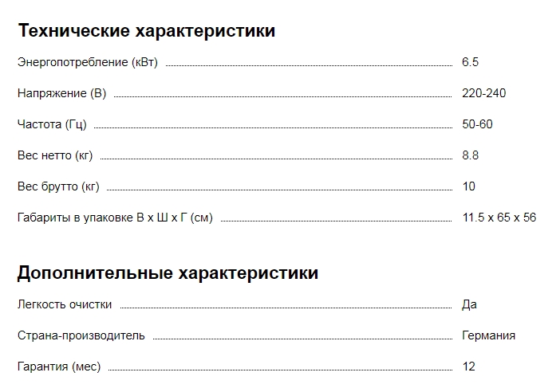The image size is (560, 392).
Task: Select the "Да" value for easy cleaning
Action: pyautogui.click(x=469, y=304)
